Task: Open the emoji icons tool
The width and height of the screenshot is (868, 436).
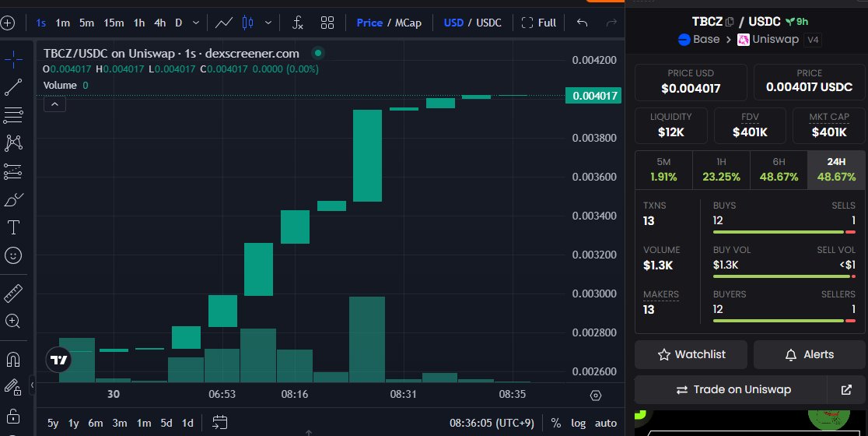Action: coord(13,255)
